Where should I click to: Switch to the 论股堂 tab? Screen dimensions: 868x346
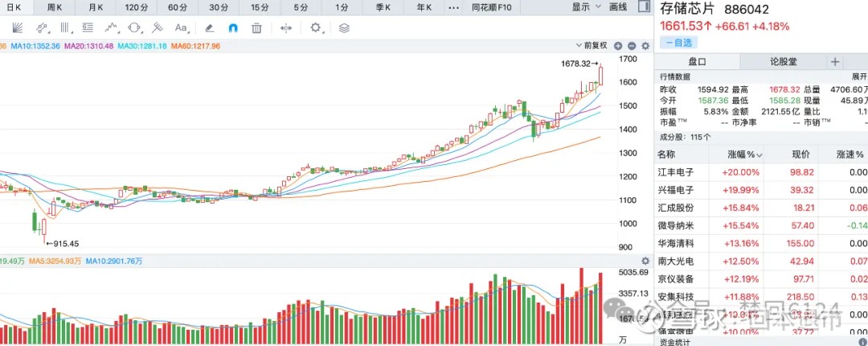779,61
